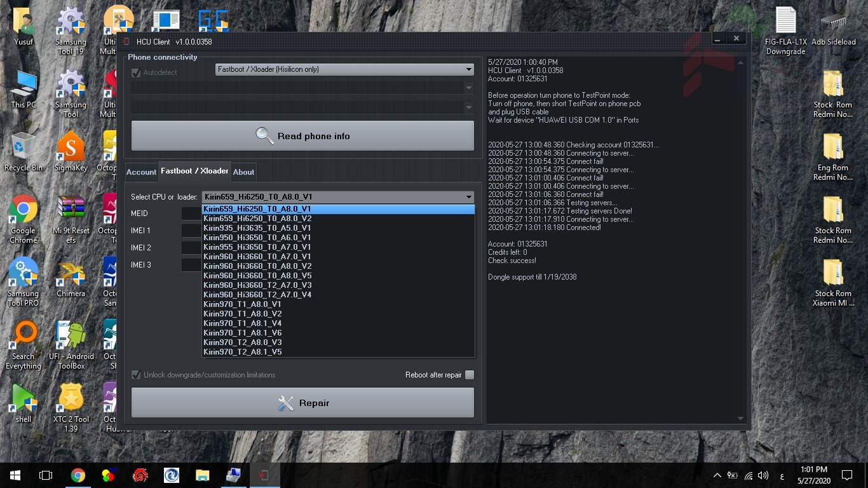
Task: Open Task View from the taskbar
Action: [46, 475]
